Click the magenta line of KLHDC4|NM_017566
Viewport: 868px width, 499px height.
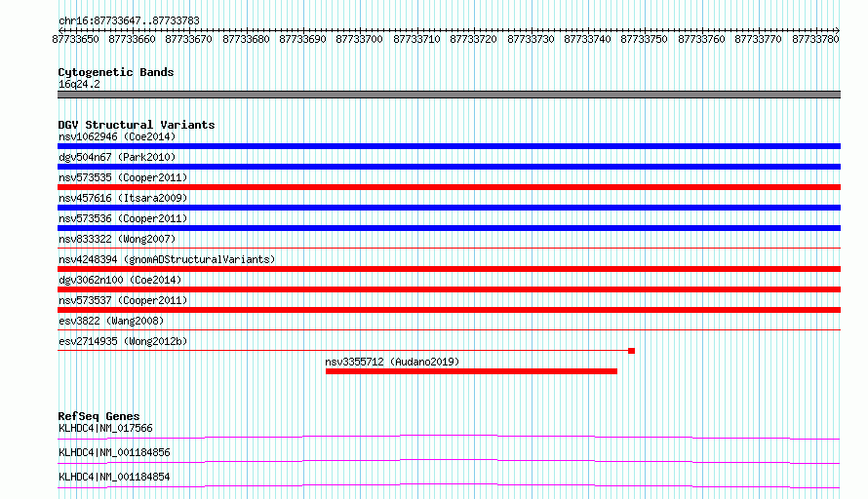[449, 437]
